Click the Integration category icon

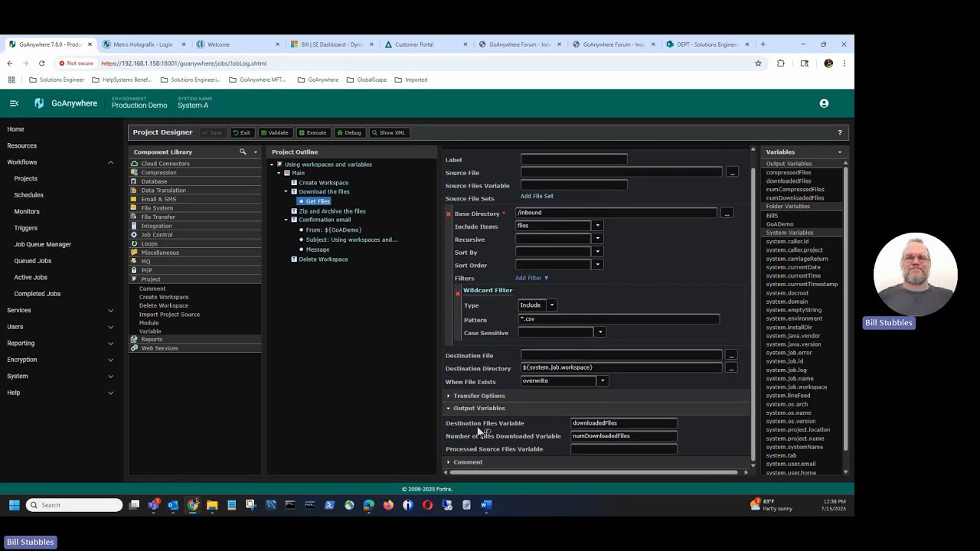pyautogui.click(x=134, y=226)
